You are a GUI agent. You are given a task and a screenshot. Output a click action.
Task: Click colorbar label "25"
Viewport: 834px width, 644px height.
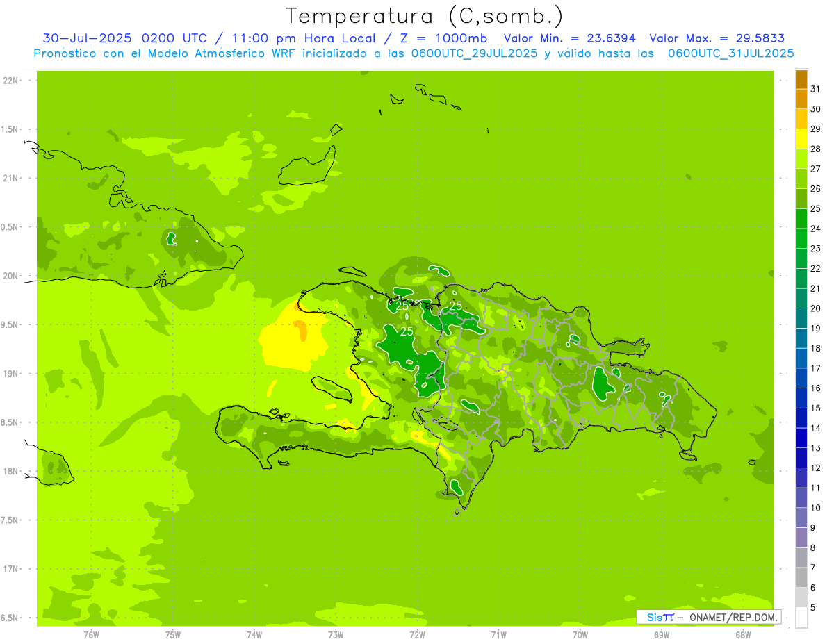816,208
